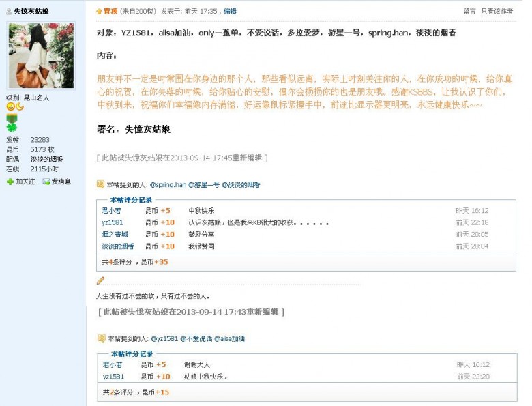This screenshot has height=406, width=532.
Task: Open spouse 淡淡的烟香 link in sidebar
Action: (46, 159)
